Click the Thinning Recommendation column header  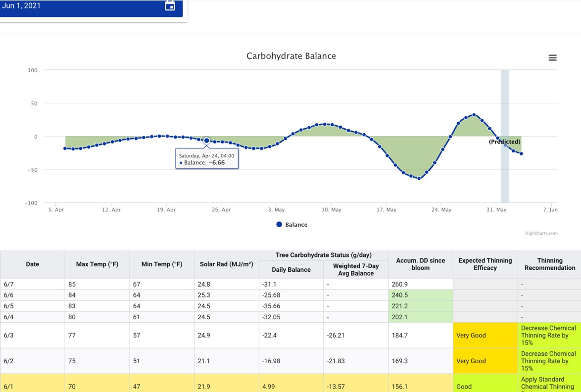coord(549,264)
